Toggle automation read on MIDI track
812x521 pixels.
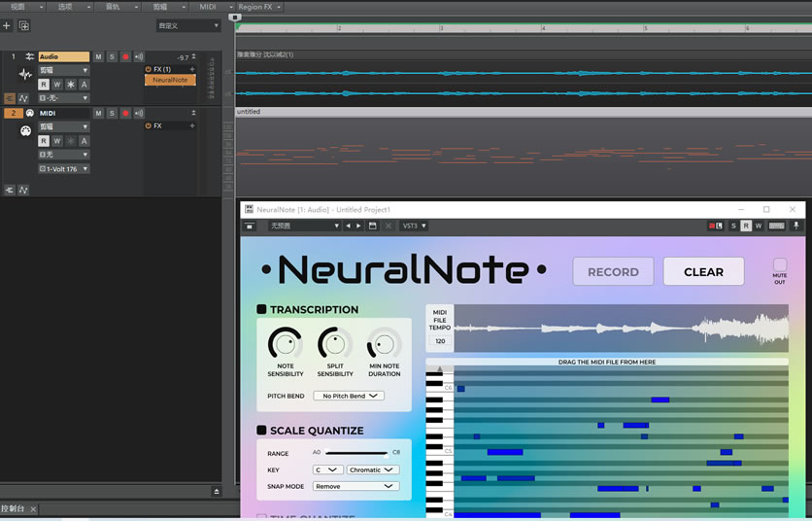point(44,141)
